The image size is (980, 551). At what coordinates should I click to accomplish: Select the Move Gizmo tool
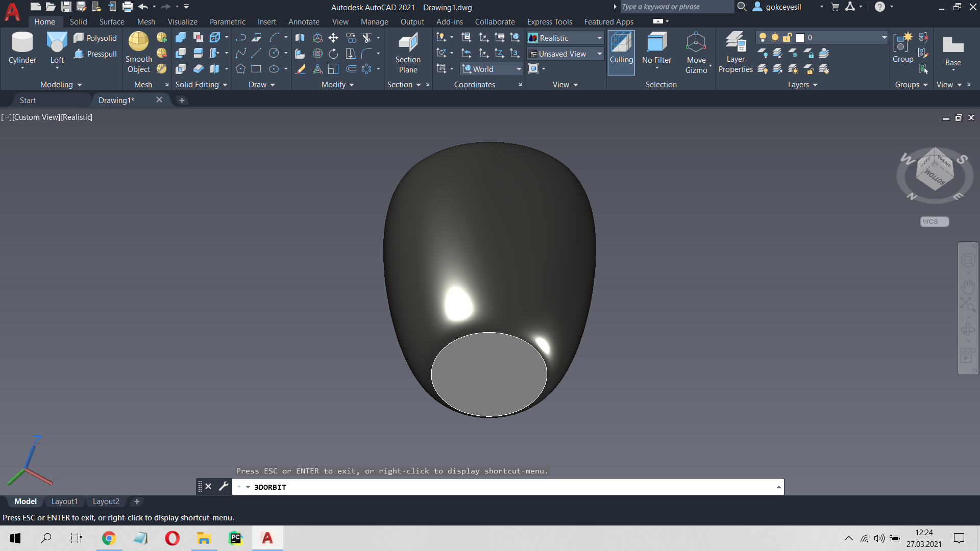[x=696, y=53]
